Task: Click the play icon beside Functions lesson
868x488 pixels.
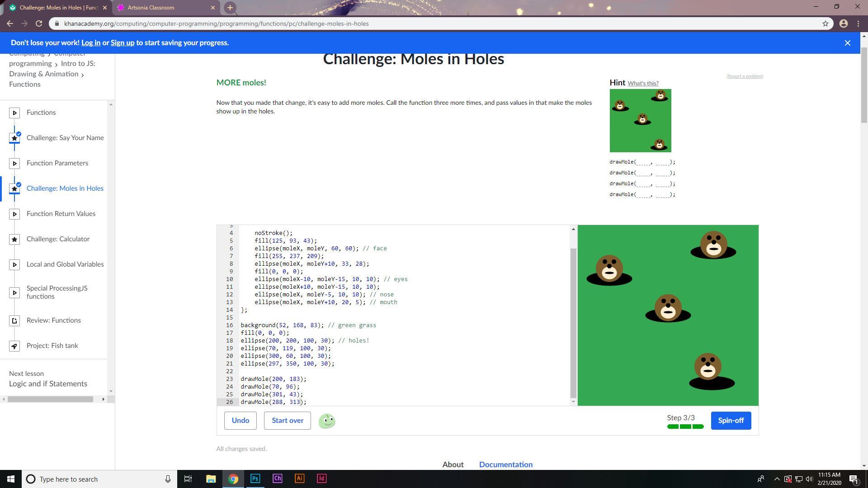Action: [14, 113]
